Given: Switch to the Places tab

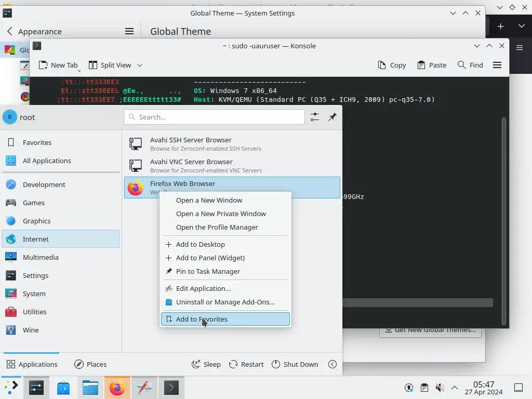Looking at the screenshot, I should tap(90, 364).
